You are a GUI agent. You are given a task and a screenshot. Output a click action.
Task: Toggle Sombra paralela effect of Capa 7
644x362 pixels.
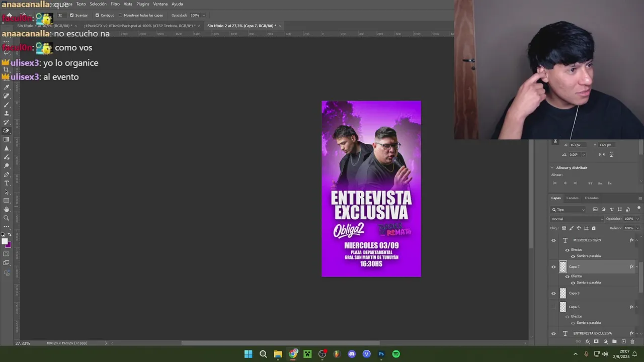click(x=573, y=283)
